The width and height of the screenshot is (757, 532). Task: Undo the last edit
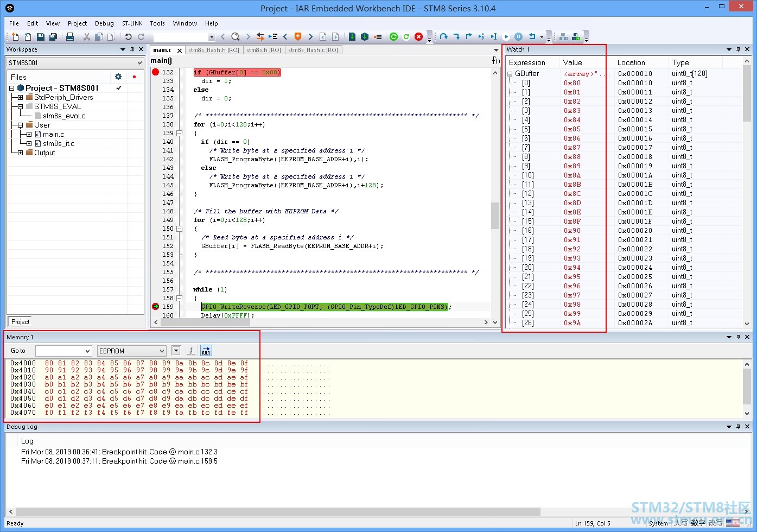(x=129, y=36)
